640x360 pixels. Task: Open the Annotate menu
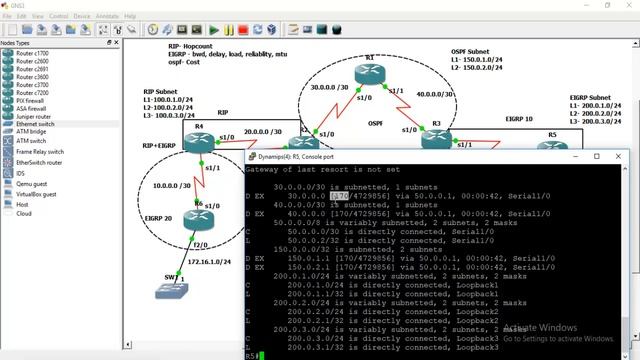(x=107, y=16)
